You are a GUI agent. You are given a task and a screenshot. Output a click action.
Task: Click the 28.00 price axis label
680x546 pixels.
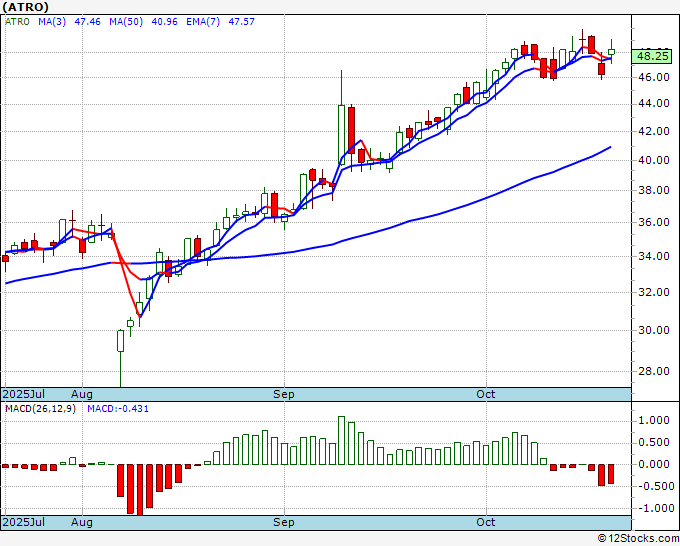click(654, 371)
